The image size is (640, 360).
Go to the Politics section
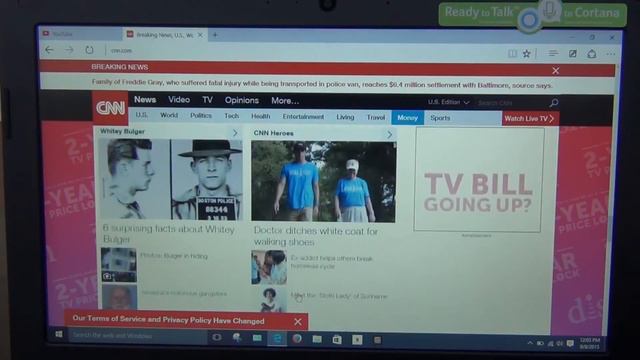201,116
